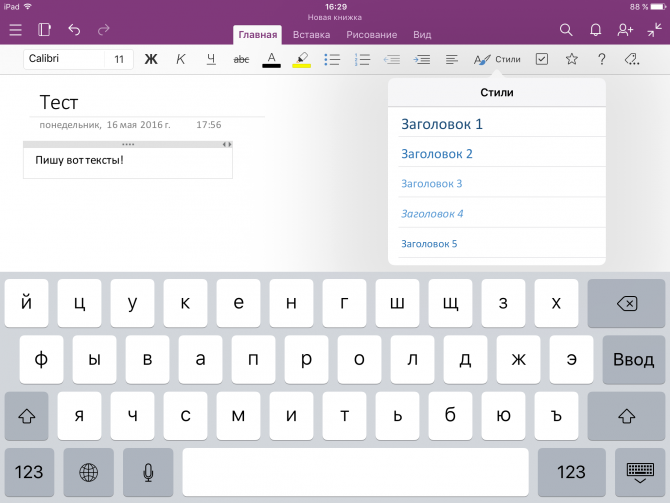Tap the keyboard backspace key

(626, 303)
